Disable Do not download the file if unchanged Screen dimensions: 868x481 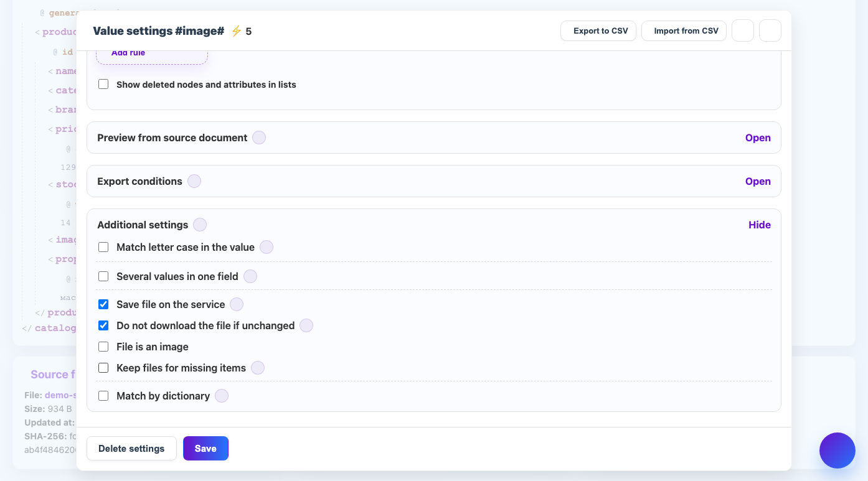tap(103, 325)
